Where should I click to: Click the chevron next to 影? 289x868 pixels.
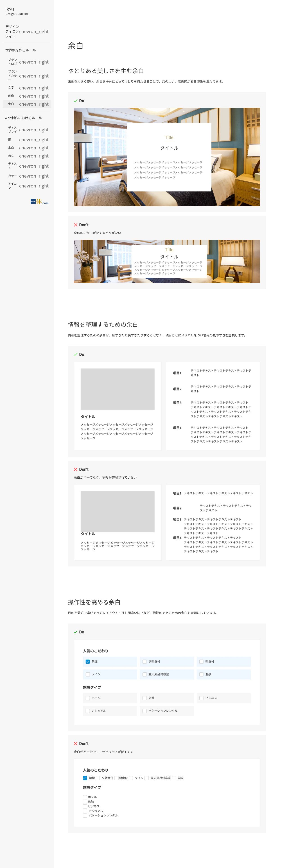tap(34, 139)
